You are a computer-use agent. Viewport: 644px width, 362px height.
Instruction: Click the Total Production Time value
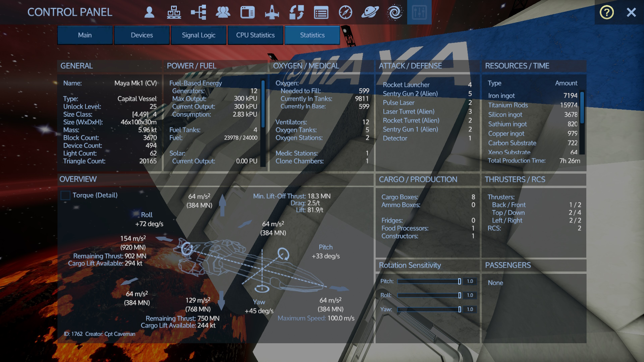pos(570,161)
